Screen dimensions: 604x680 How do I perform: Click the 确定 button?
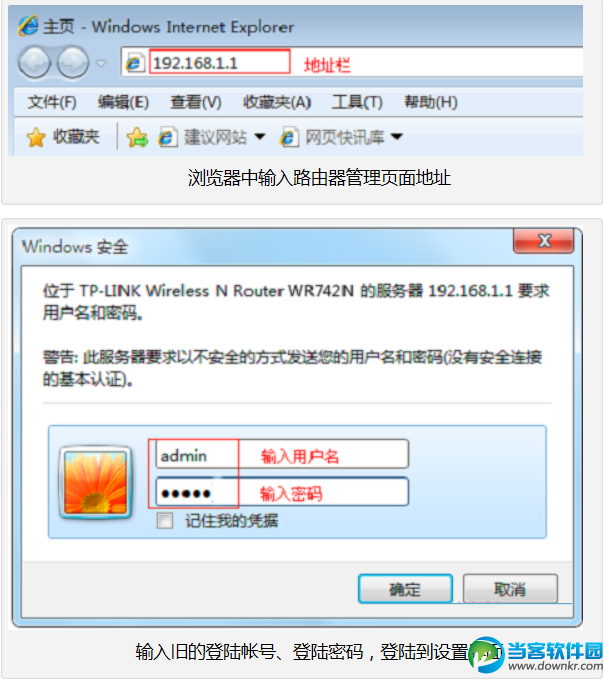pyautogui.click(x=405, y=589)
